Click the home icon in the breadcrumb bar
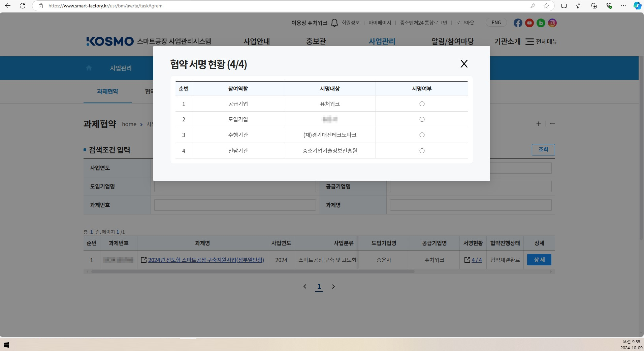This screenshot has height=351, width=644. point(89,68)
